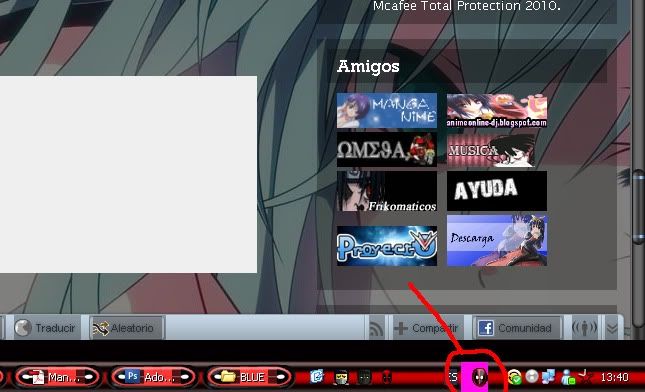Open the Omega friend banner
Image resolution: width=645 pixels, height=392 pixels.
point(387,150)
